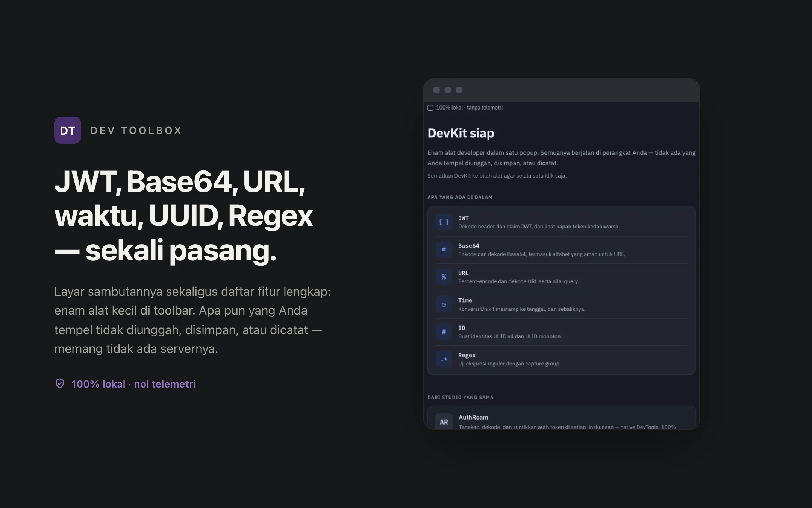Click the third gray window dot
Viewport: 812px width, 508px height.
[459, 90]
